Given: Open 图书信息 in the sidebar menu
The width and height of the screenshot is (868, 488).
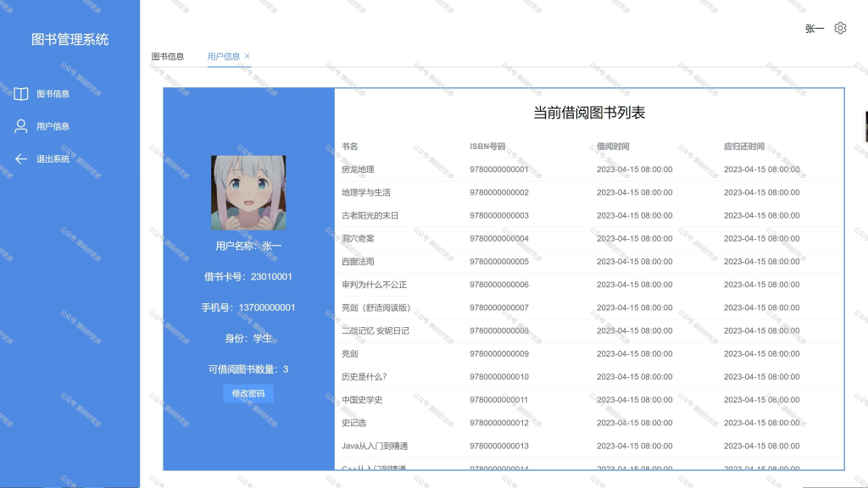Looking at the screenshot, I should [x=53, y=93].
